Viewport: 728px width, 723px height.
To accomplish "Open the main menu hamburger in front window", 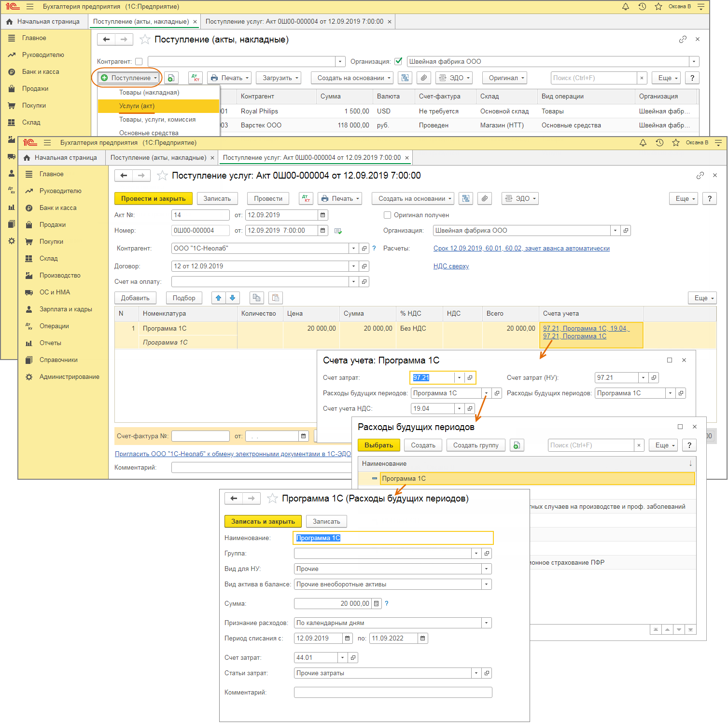I will click(47, 143).
